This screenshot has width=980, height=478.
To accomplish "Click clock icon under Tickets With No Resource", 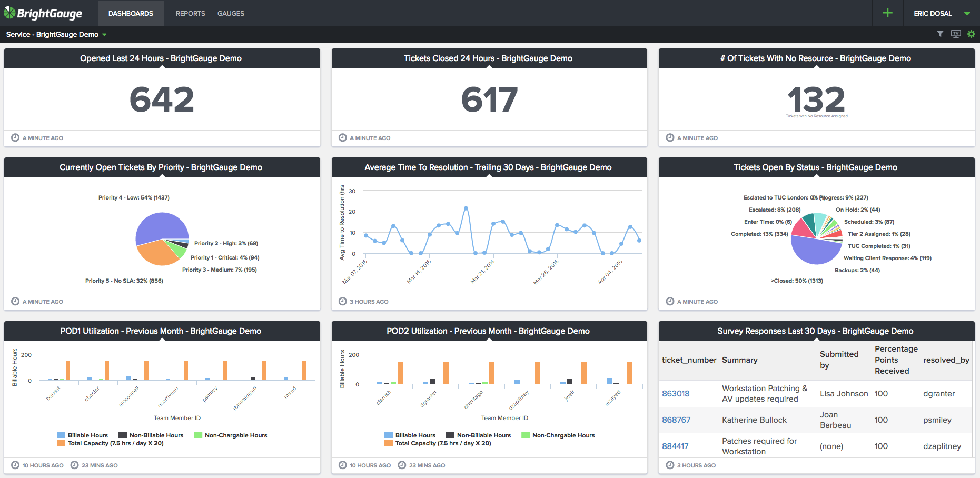I will [670, 138].
